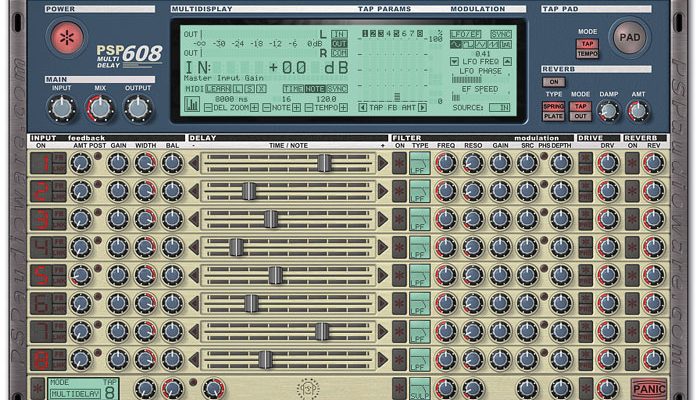This screenshot has height=400, width=700.
Task: Select PLATE reverb type
Action: coord(553,116)
